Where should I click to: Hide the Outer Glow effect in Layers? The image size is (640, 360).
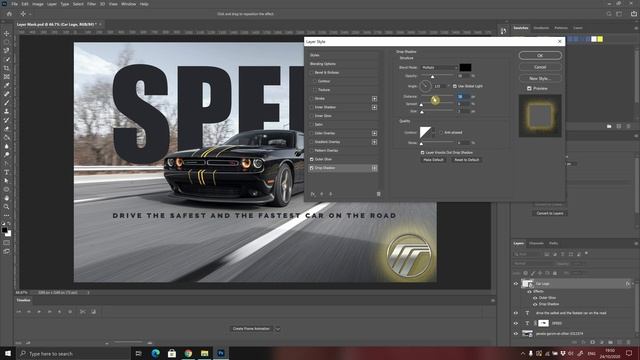535,298
